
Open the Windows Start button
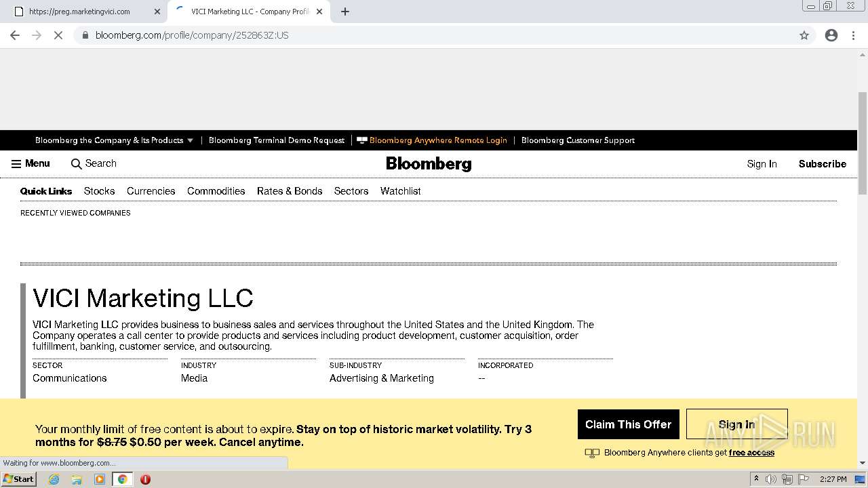tap(18, 479)
